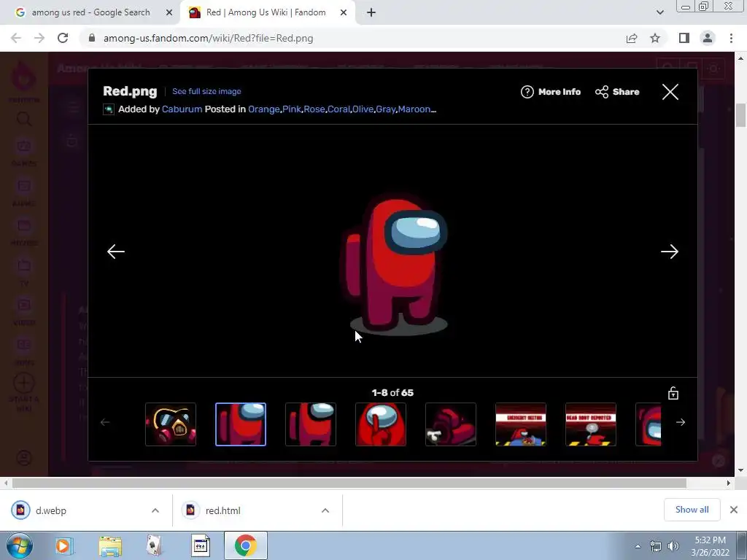Go to the next image with the right arrow
This screenshot has width=747, height=560.
(x=670, y=252)
